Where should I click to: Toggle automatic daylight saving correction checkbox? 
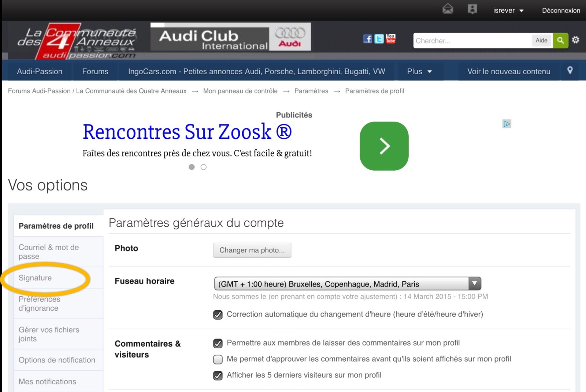218,315
